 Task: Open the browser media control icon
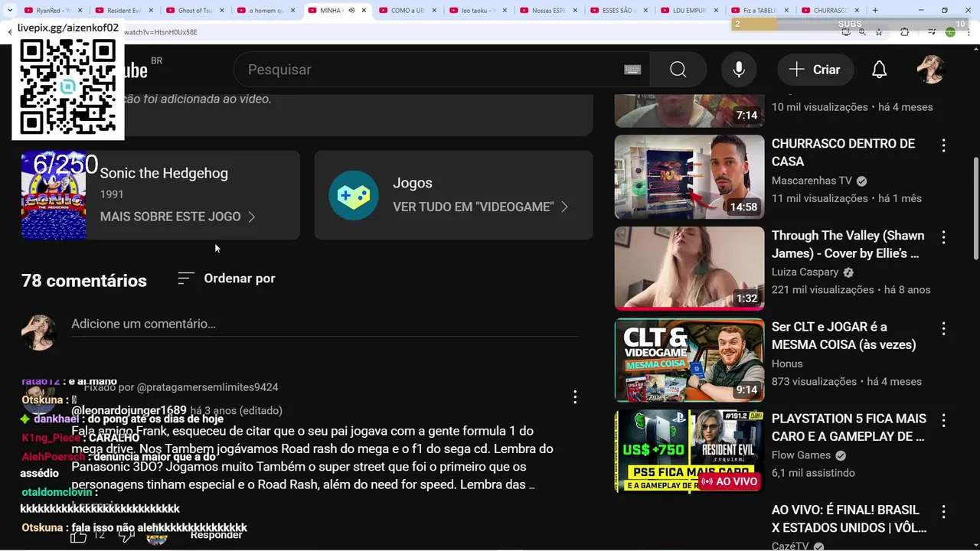tap(932, 32)
